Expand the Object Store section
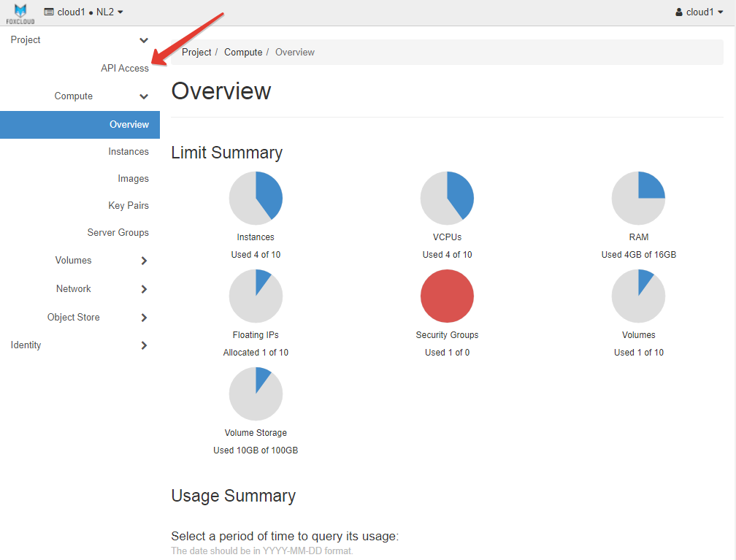This screenshot has height=560, width=736. (x=144, y=318)
